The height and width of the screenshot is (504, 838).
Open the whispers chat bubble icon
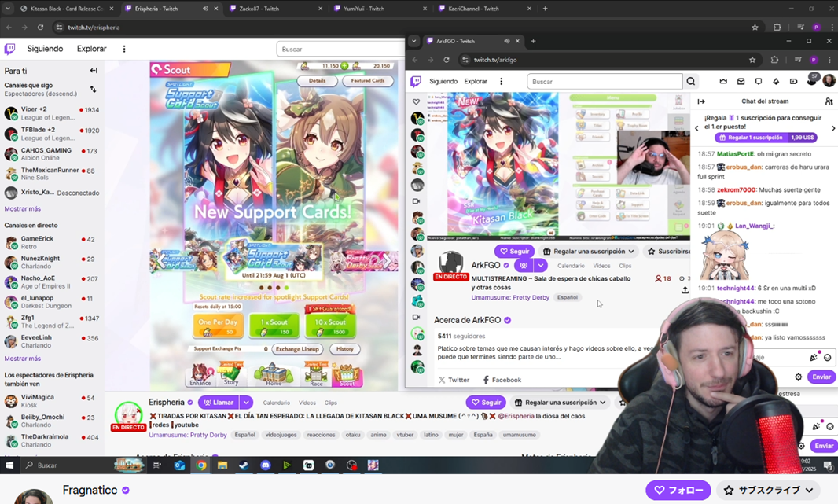click(x=758, y=82)
